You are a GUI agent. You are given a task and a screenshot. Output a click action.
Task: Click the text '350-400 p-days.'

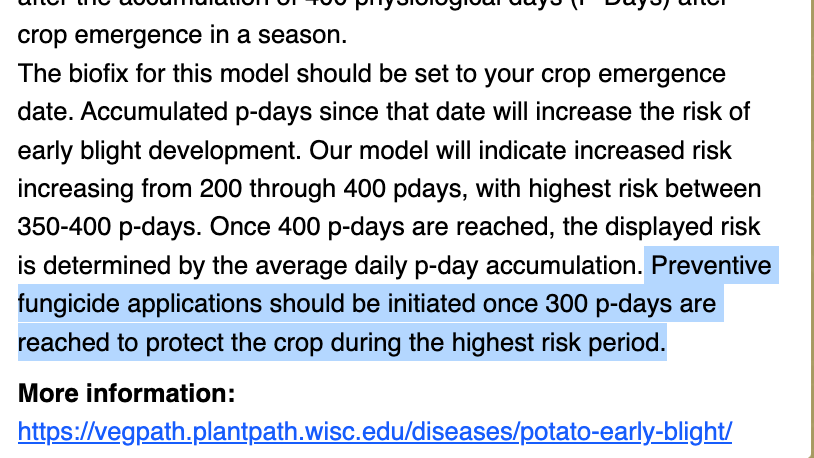[110, 227]
